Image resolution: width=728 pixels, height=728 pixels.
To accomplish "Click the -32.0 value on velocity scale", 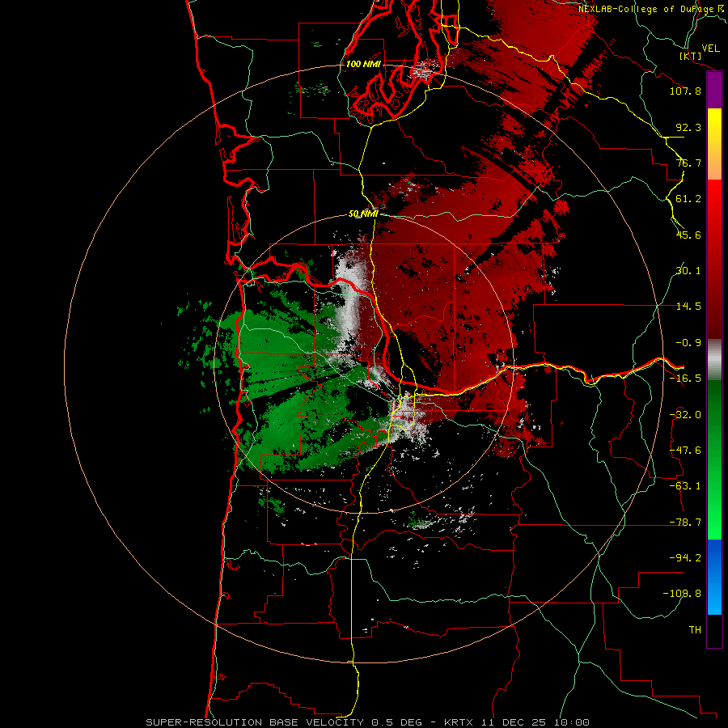I will [685, 415].
